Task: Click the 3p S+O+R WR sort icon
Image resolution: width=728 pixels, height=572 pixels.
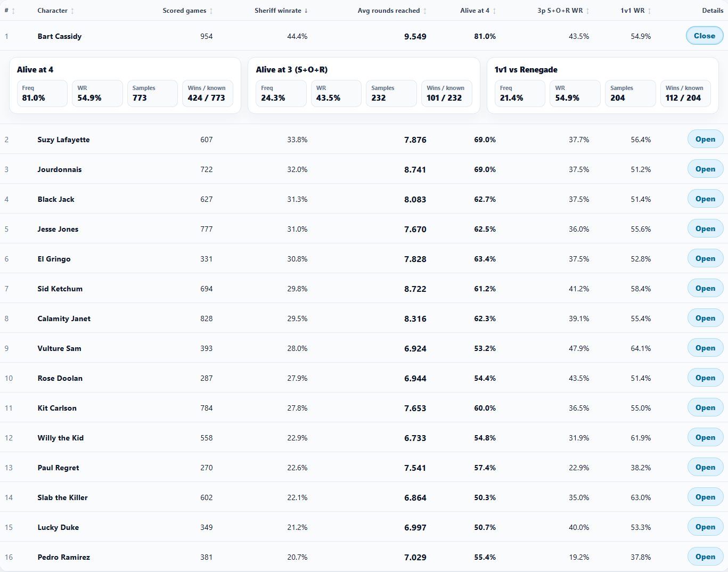Action: tap(587, 11)
